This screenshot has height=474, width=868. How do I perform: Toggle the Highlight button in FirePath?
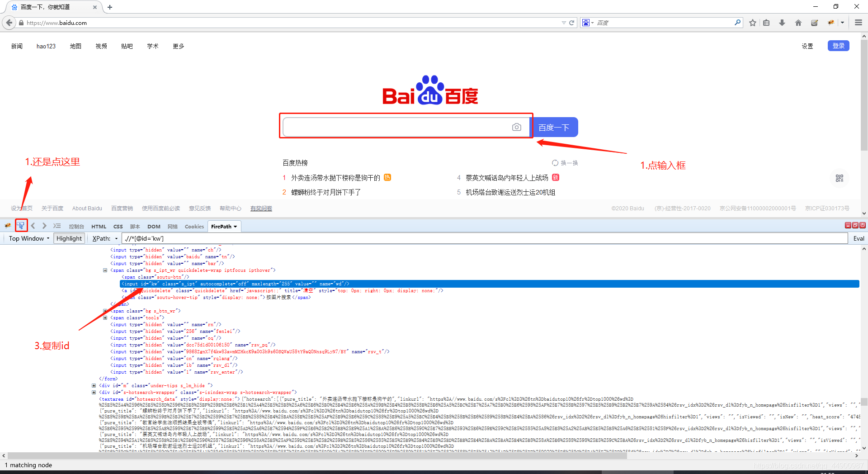[x=69, y=238]
